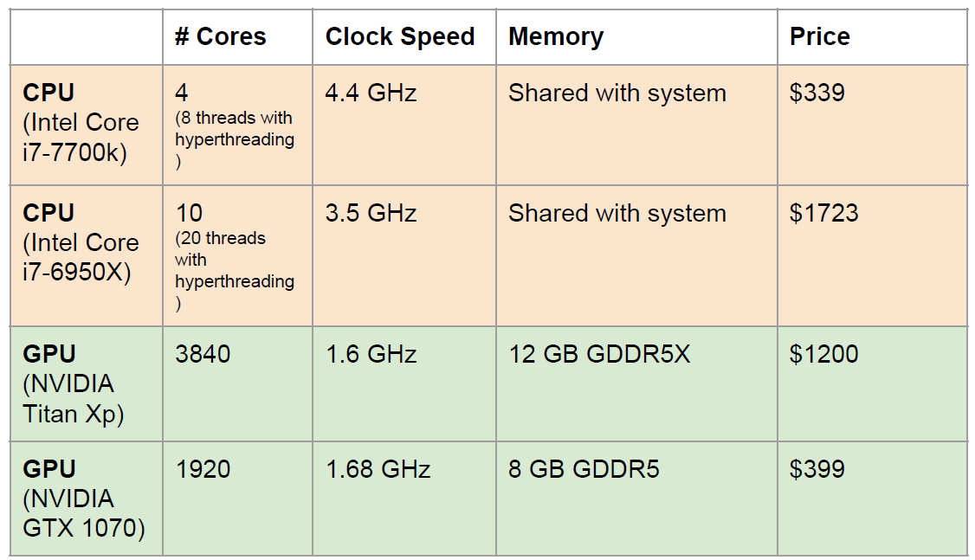Viewport: 975px width, 560px height.
Task: Select the 1920 cores cell
Action: (x=203, y=470)
